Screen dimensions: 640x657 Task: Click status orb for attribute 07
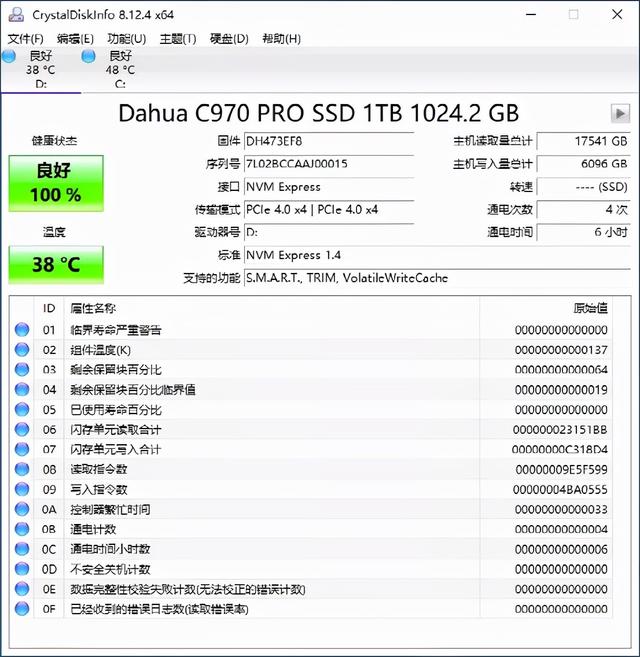(x=22, y=449)
